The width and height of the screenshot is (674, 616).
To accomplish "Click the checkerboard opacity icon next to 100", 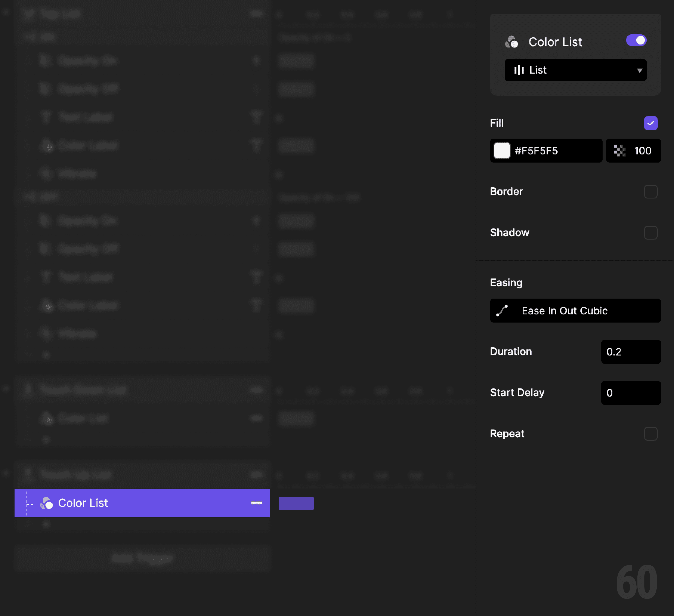I will [x=619, y=151].
